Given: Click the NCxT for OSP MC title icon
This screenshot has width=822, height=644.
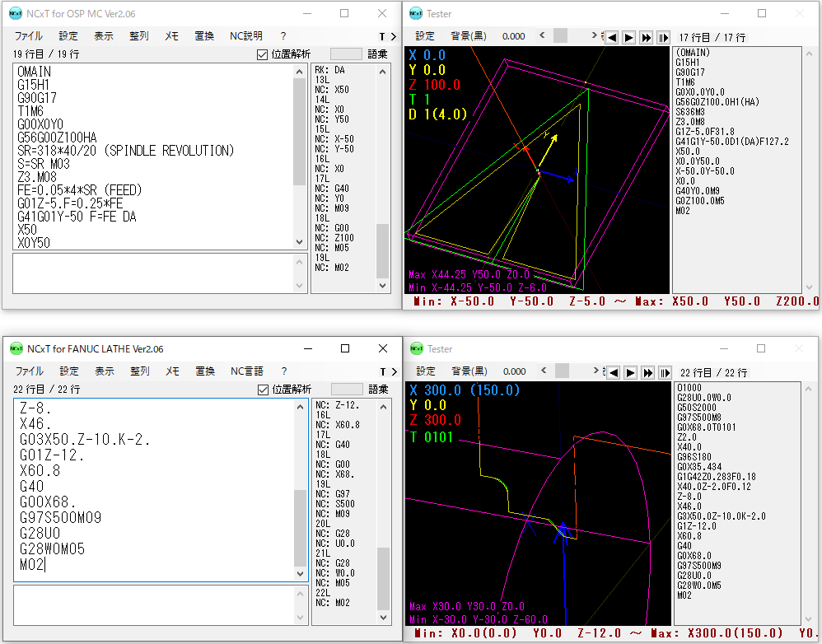Looking at the screenshot, I should (16, 14).
